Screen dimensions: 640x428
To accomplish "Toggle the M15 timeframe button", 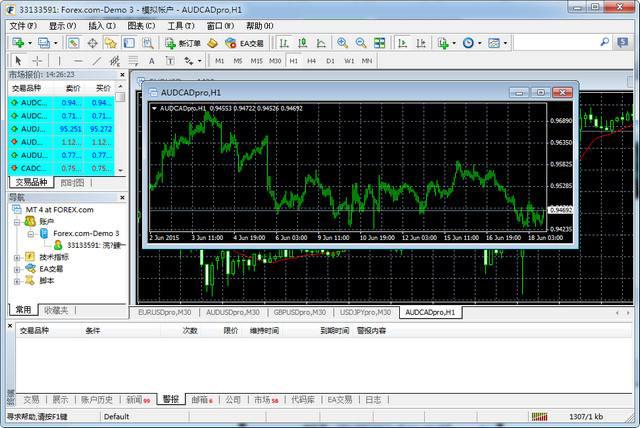I will point(257,61).
